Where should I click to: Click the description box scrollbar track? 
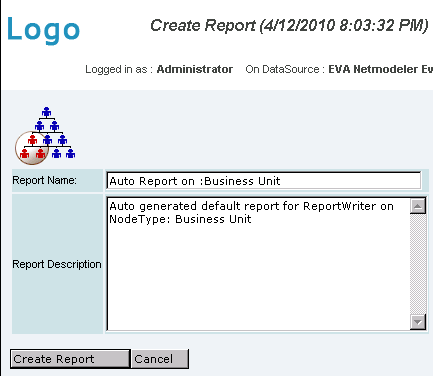(418, 264)
